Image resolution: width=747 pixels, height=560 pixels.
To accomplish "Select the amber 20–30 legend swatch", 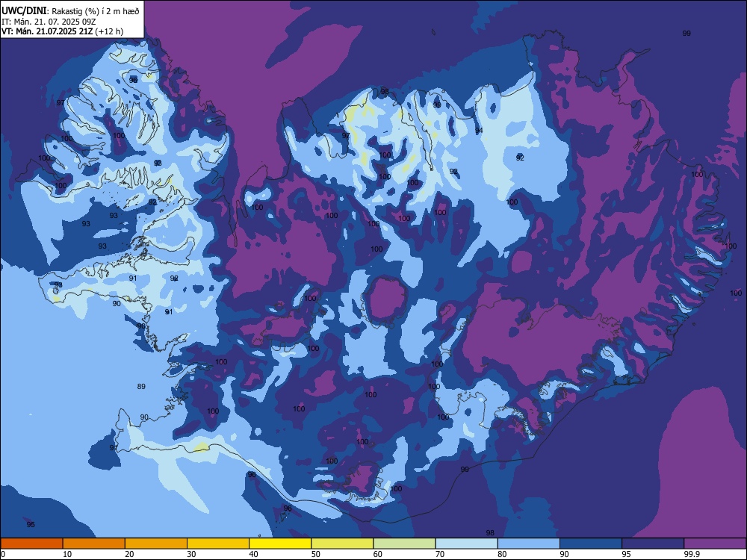I will 156,544.
